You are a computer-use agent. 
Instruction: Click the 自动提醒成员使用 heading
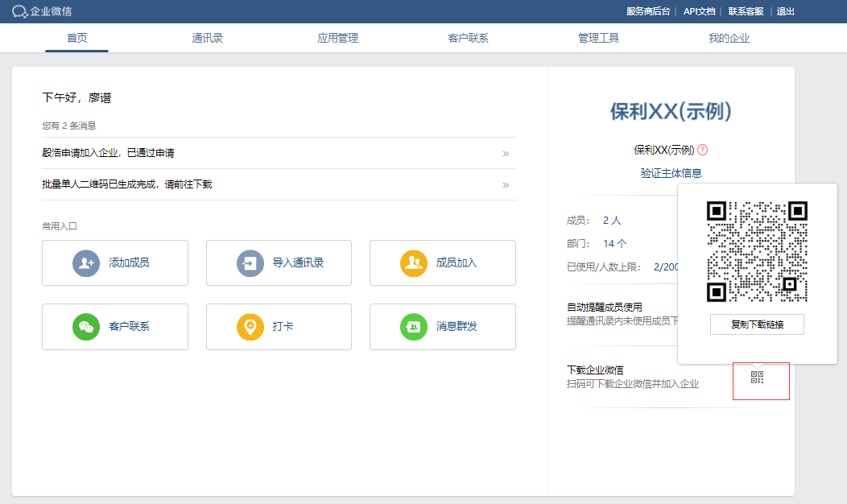(605, 307)
